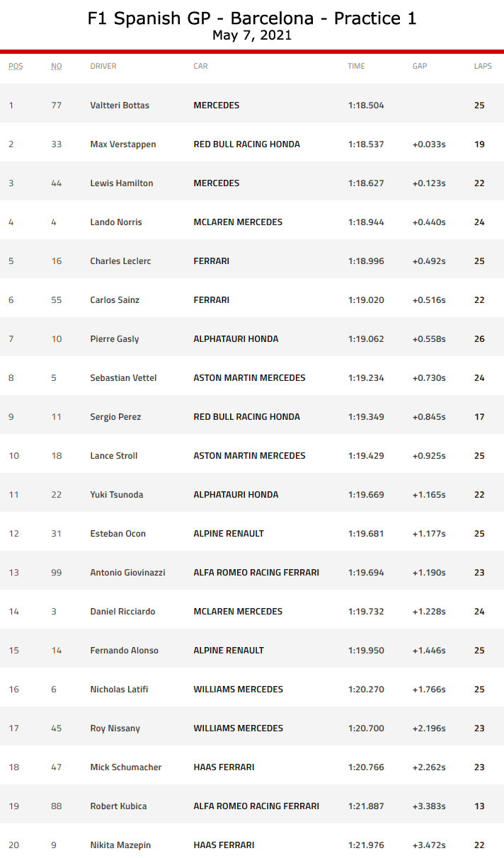504x858 pixels.
Task: Click Lewis Hamilton's name
Action: click(122, 183)
